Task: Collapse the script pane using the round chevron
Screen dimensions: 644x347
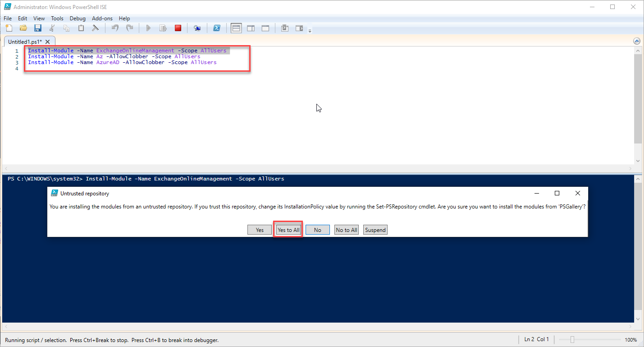Action: tap(637, 41)
